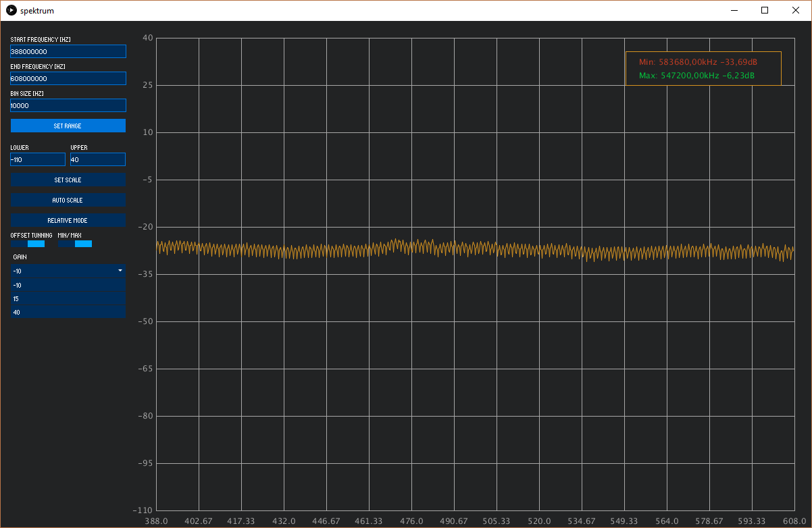
Task: Minimize the spektrum window
Action: [734, 10]
